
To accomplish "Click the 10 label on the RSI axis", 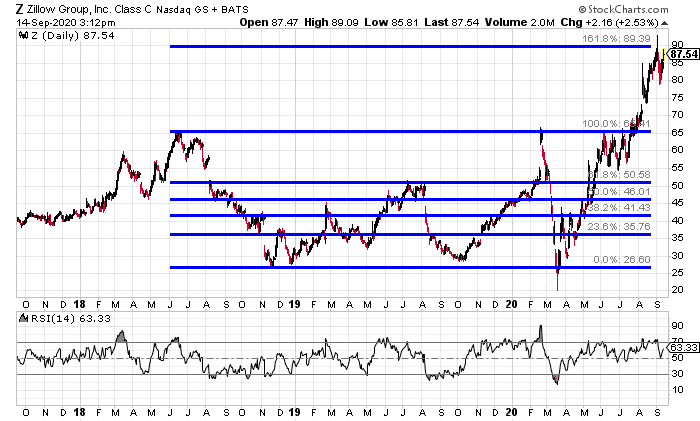I will [x=677, y=390].
